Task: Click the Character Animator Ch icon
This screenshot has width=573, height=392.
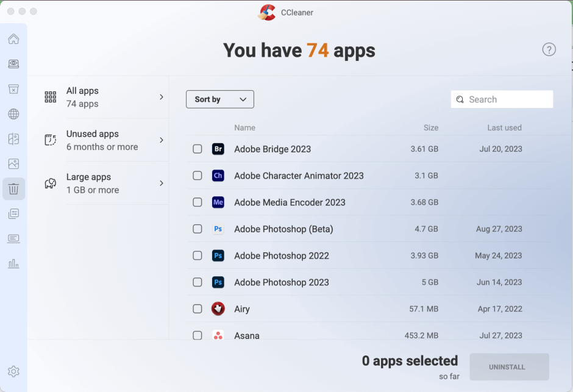Action: (x=218, y=176)
